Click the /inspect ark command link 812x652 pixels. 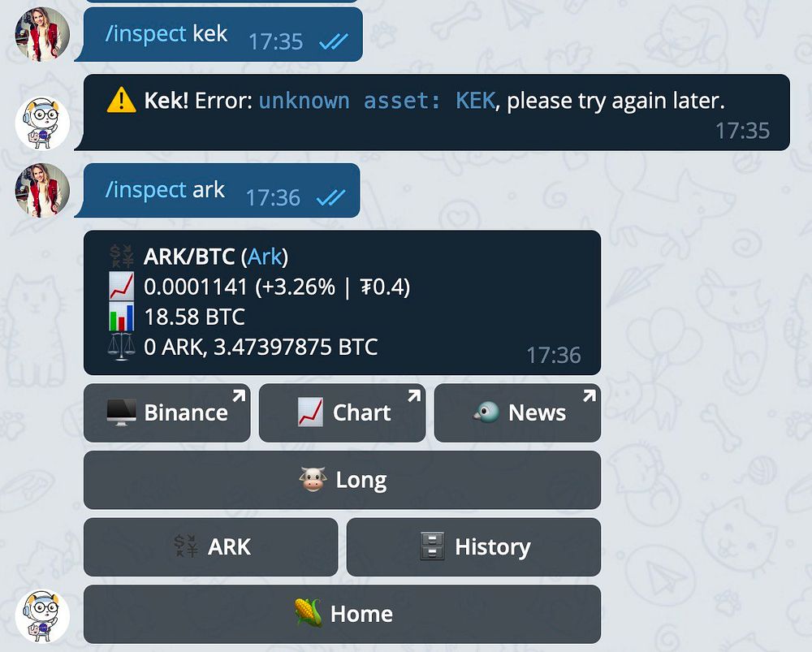pyautogui.click(x=145, y=190)
